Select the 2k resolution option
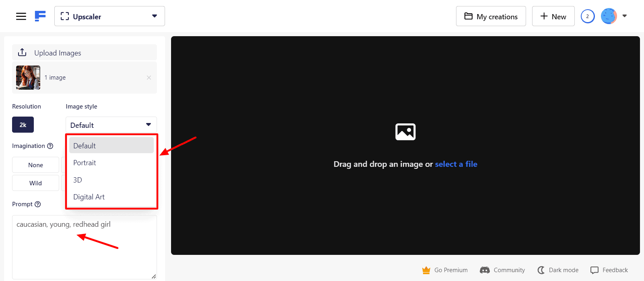This screenshot has width=644, height=281. (23, 125)
